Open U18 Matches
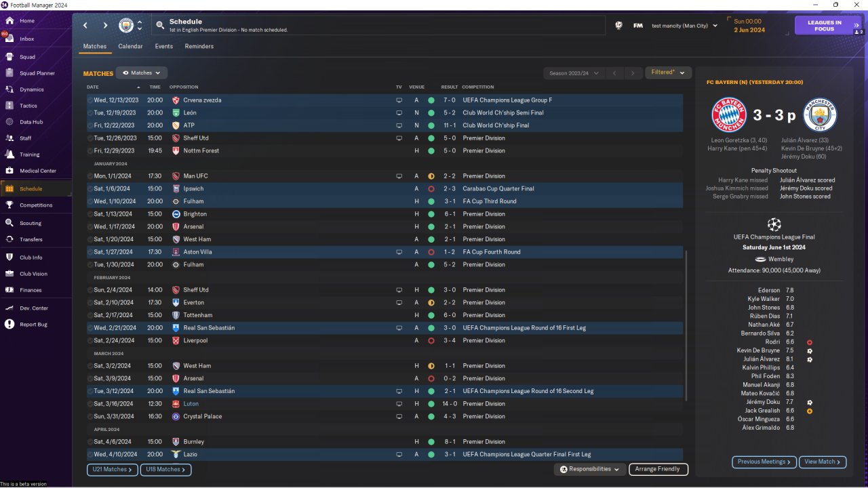The image size is (868, 488). point(165,469)
